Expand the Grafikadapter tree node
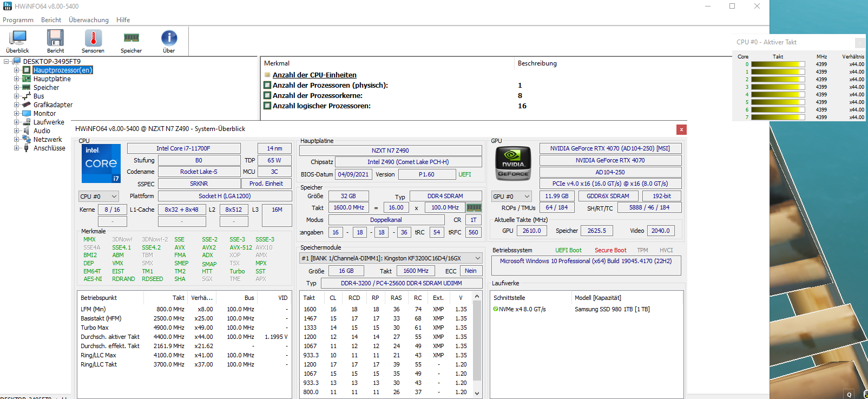The image size is (868, 399). tap(16, 104)
